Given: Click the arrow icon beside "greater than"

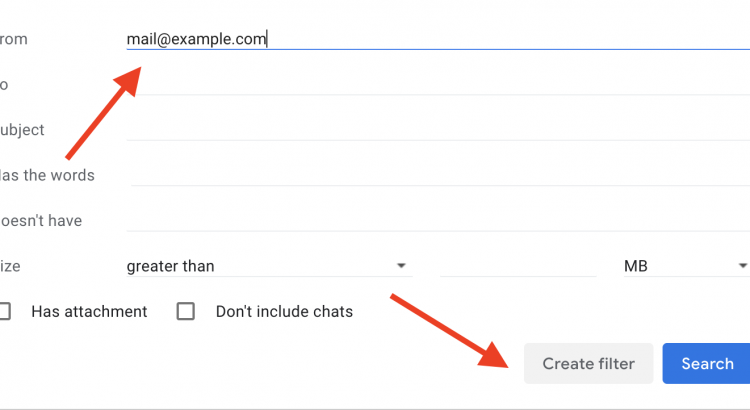Looking at the screenshot, I should click(x=401, y=266).
